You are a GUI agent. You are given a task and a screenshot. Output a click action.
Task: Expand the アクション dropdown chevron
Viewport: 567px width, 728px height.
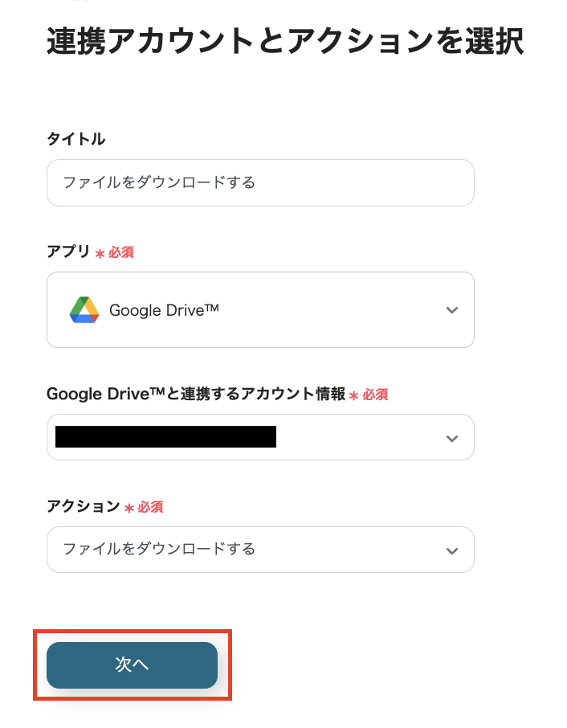[452, 550]
